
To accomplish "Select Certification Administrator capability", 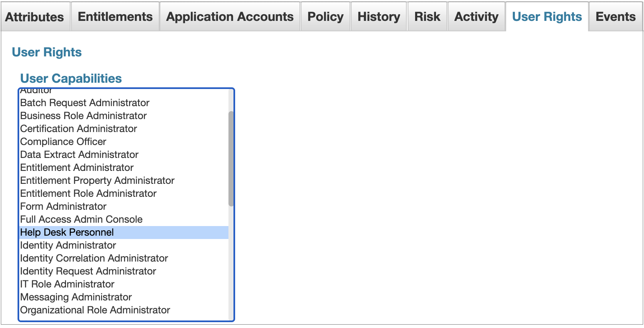I will pos(79,129).
